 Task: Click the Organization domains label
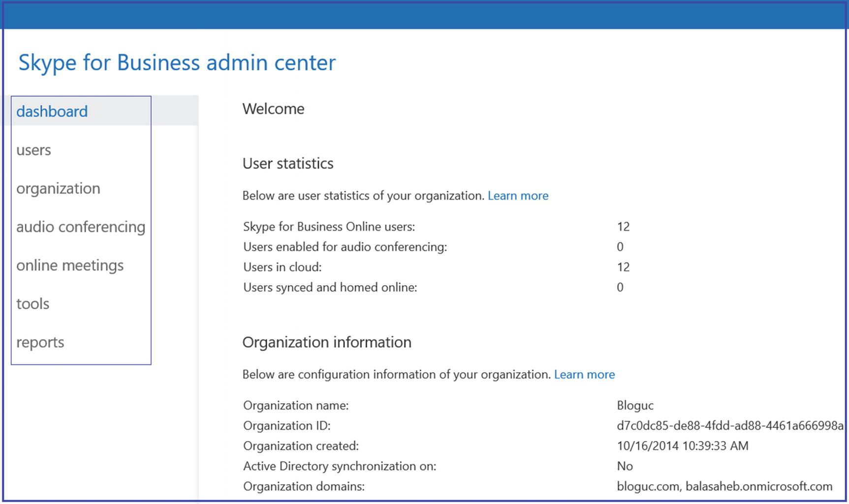pyautogui.click(x=304, y=486)
